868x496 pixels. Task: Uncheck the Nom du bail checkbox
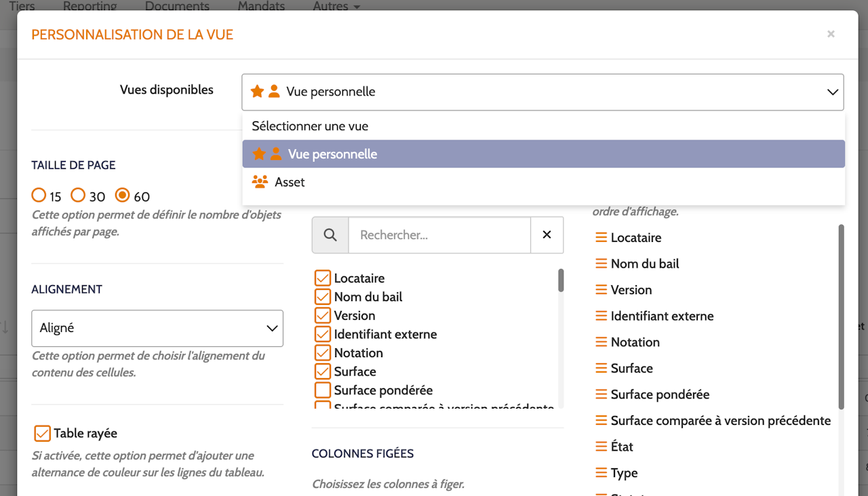tap(322, 297)
